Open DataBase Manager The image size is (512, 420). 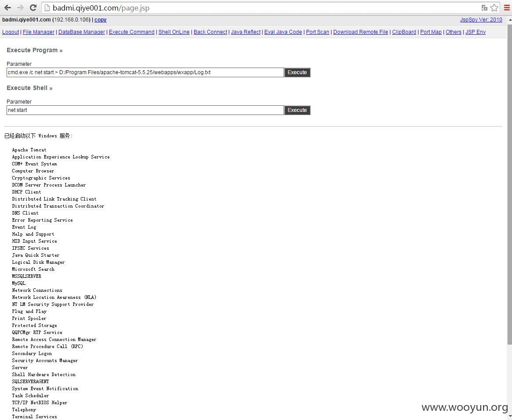tap(82, 32)
